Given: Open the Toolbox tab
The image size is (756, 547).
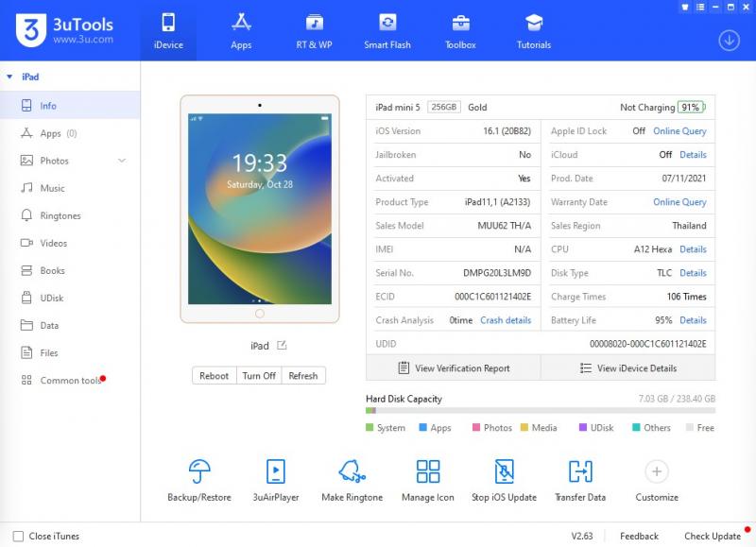Looking at the screenshot, I should [460, 30].
